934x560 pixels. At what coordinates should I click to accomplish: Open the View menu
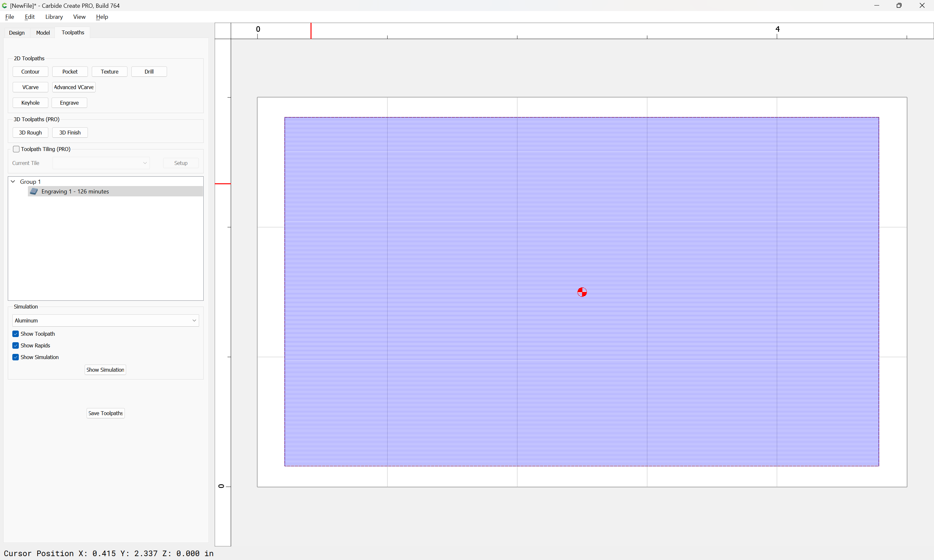point(79,17)
